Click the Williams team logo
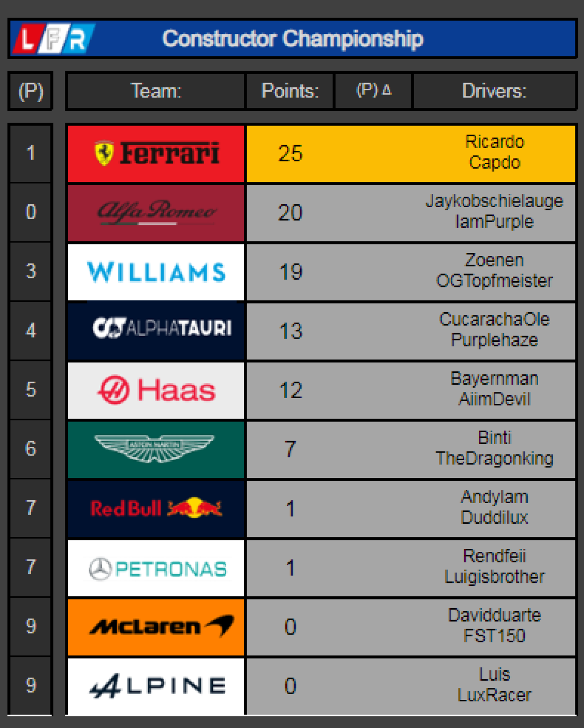 tap(156, 272)
